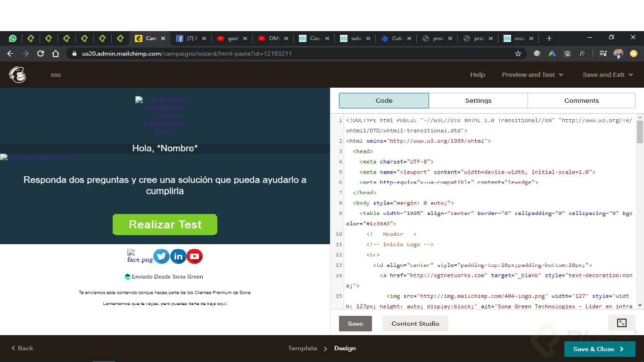Switch to the Settings tab

click(478, 100)
